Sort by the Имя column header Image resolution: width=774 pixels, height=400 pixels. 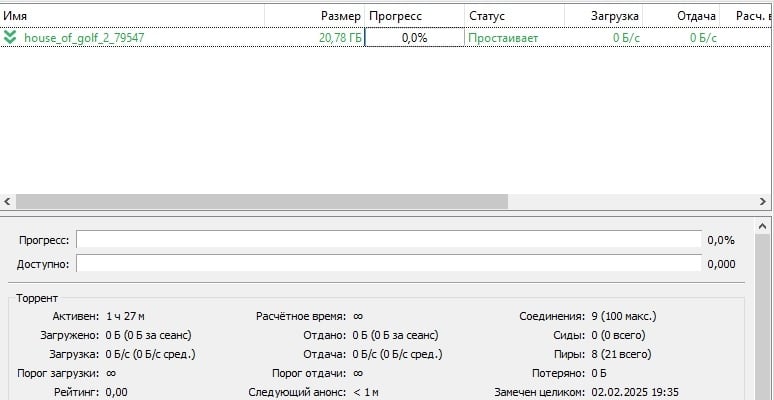132,16
